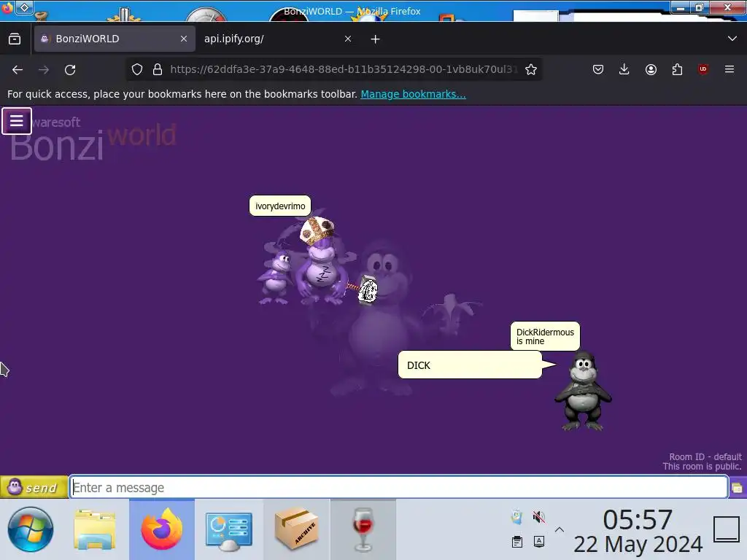The image size is (747, 560).
Task: Open the Manage bookmarks link
Action: coord(413,94)
